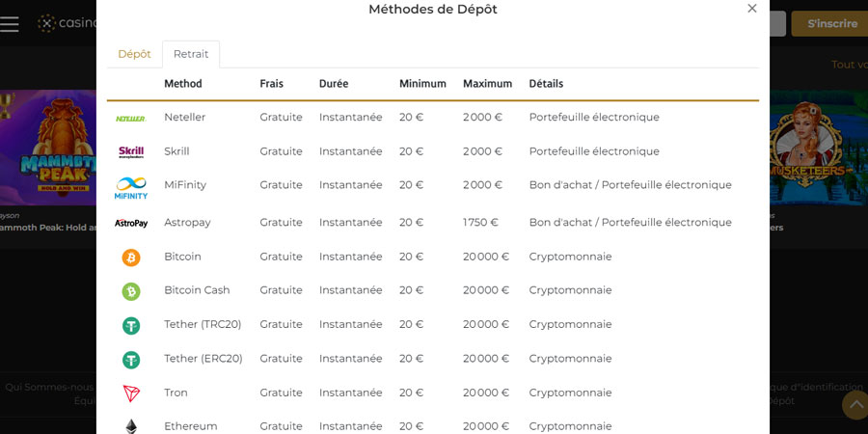This screenshot has height=434, width=868.
Task: Click the green Bitcoin Cash icon
Action: [x=131, y=291]
